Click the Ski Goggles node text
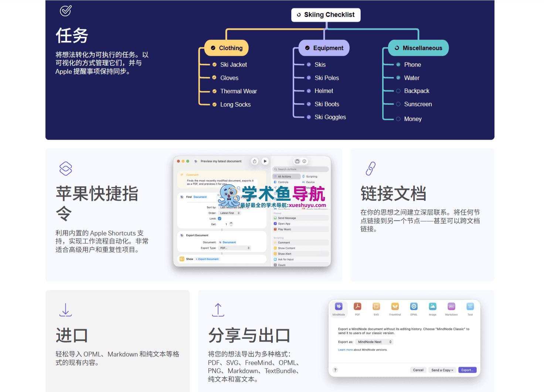This screenshot has width=544, height=392. click(x=330, y=117)
